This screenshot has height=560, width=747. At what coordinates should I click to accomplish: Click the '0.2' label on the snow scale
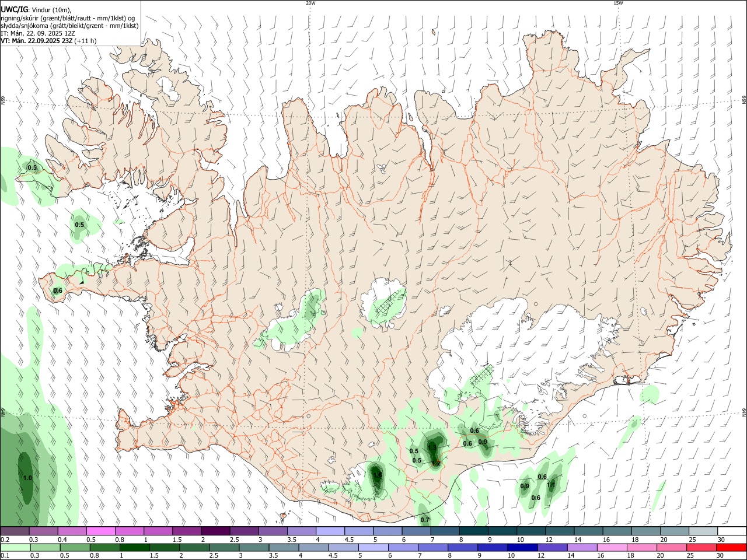tap(5, 539)
